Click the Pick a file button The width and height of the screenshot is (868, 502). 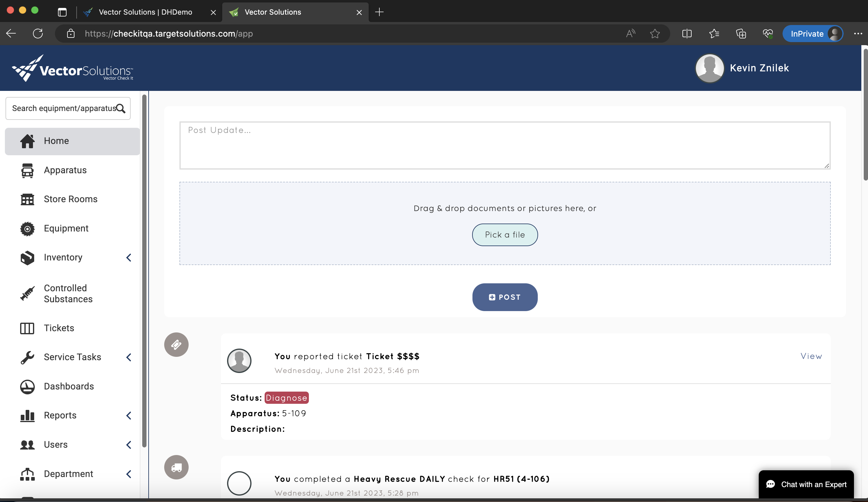tap(505, 235)
